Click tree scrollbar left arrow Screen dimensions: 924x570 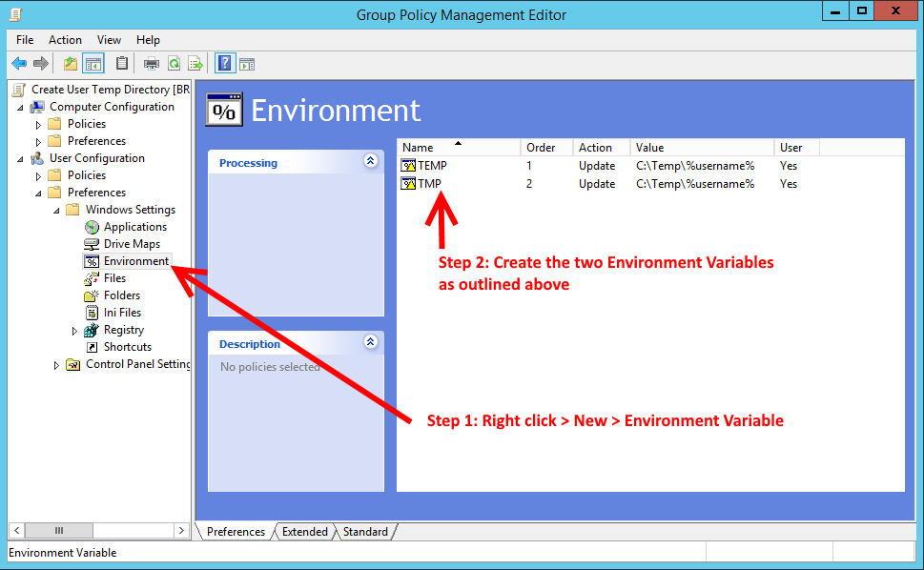[16, 531]
